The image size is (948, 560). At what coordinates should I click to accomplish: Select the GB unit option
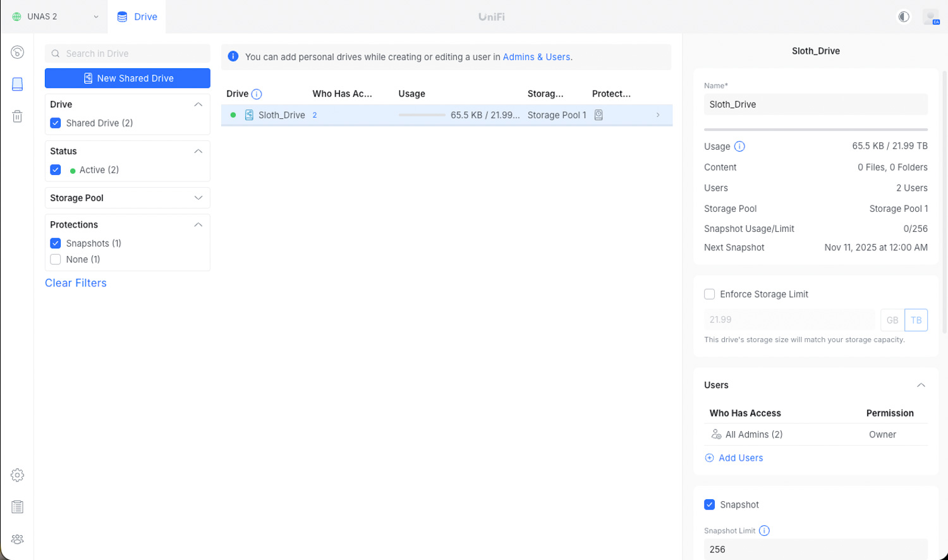click(x=892, y=320)
